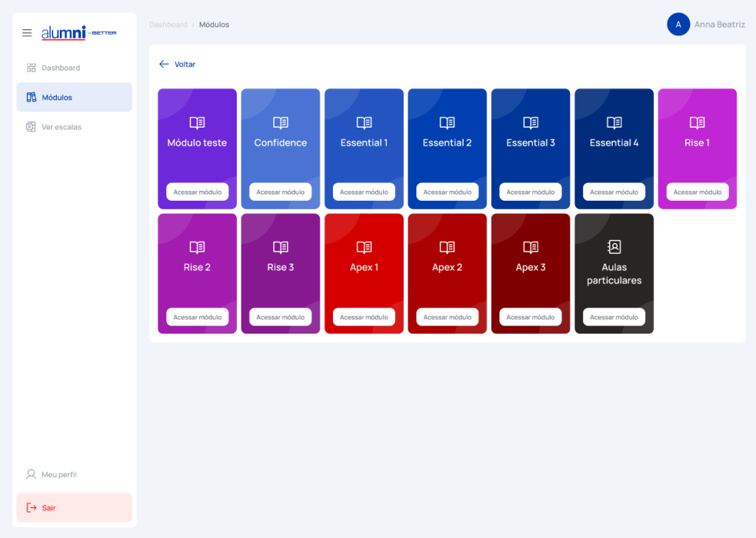Open Ver escalas from the sidebar
The width and height of the screenshot is (756, 538).
[x=61, y=127]
